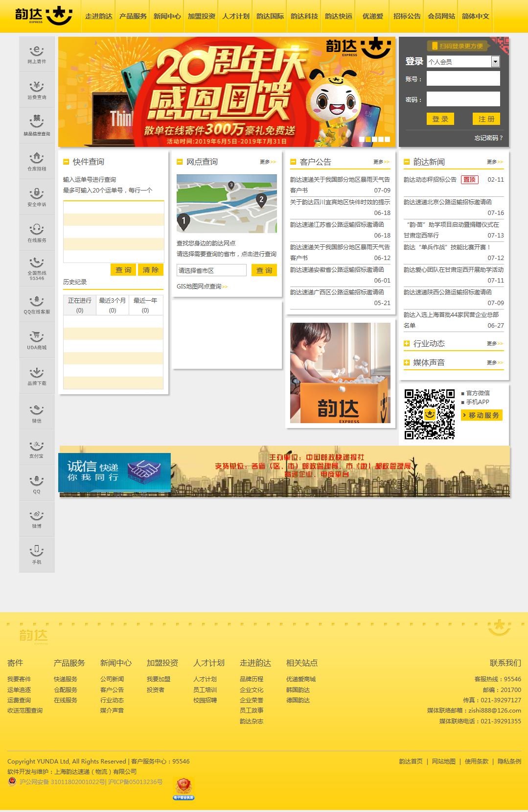The height and width of the screenshot is (812, 528).
Task: Click the 登录 button in login panel
Action: [x=440, y=119]
